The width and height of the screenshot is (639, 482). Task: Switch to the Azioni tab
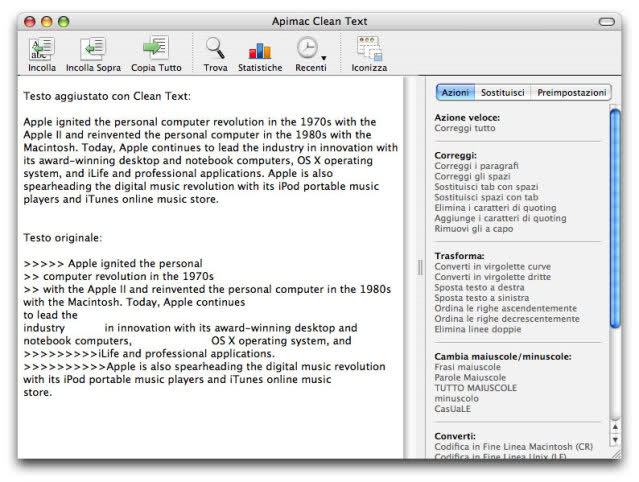pos(455,92)
